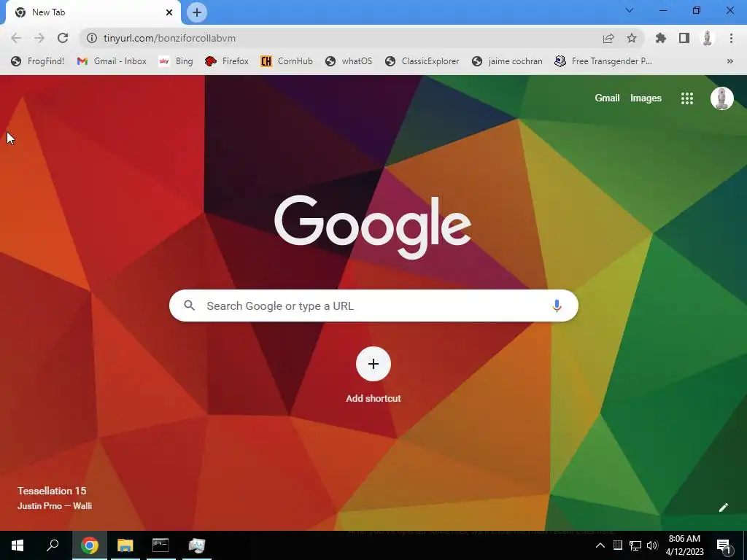This screenshot has height=560, width=747.
Task: Open the volume speaker tray icon
Action: 652,545
